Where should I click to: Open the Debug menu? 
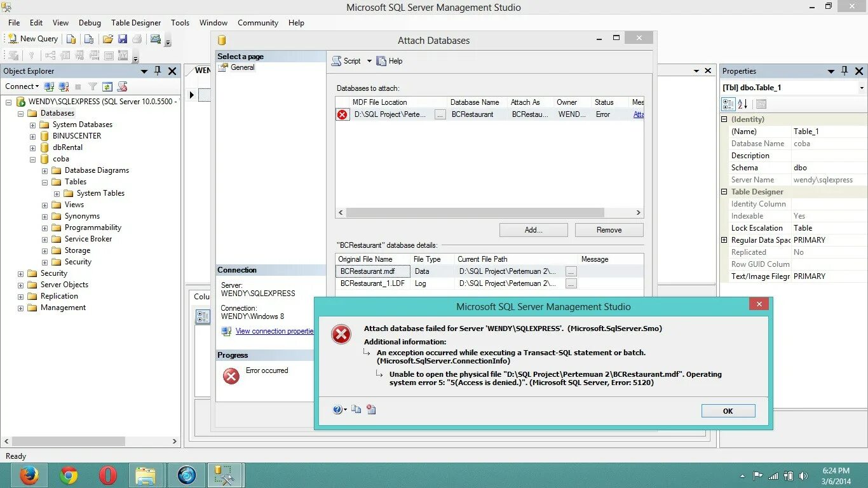pyautogui.click(x=90, y=22)
